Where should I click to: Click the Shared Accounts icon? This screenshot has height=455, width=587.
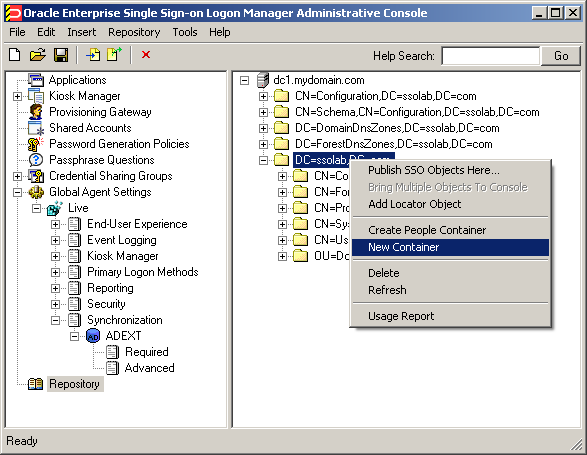pyautogui.click(x=36, y=128)
